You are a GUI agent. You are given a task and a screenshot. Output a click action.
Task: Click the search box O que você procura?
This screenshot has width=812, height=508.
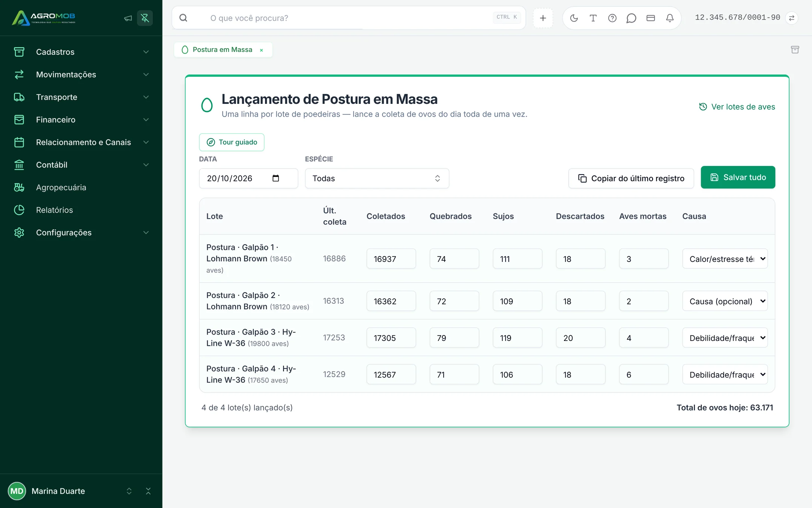[x=348, y=18]
